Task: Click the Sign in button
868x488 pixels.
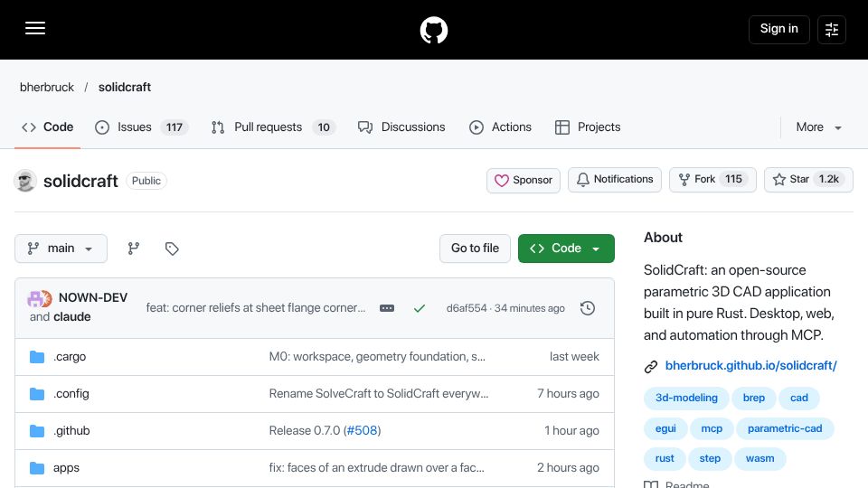Action: click(778, 29)
